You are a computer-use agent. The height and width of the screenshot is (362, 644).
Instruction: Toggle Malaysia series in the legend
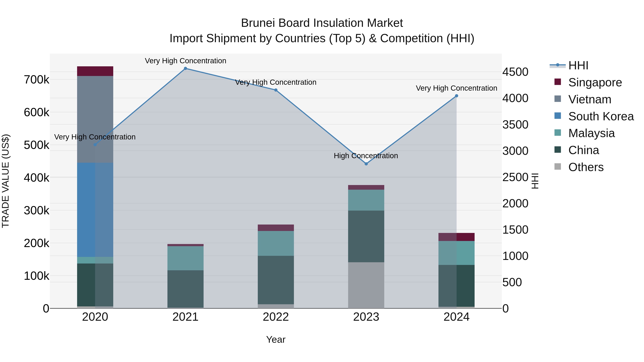pyautogui.click(x=584, y=133)
